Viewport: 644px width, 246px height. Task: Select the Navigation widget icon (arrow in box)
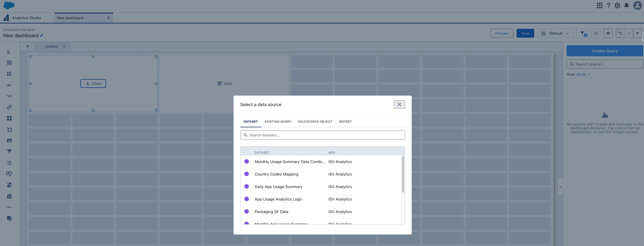point(9,129)
